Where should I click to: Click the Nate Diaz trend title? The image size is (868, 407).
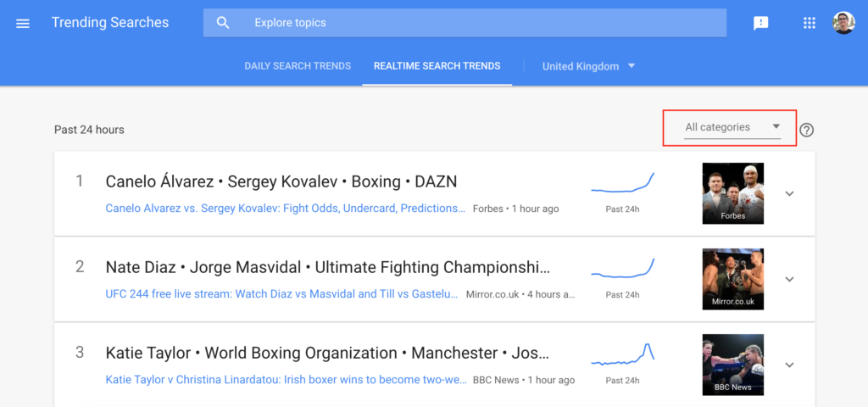328,267
